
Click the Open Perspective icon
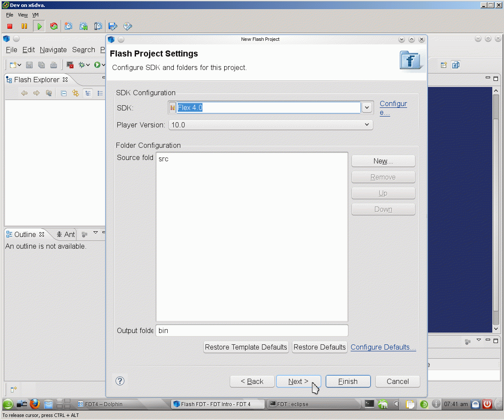coord(444,65)
